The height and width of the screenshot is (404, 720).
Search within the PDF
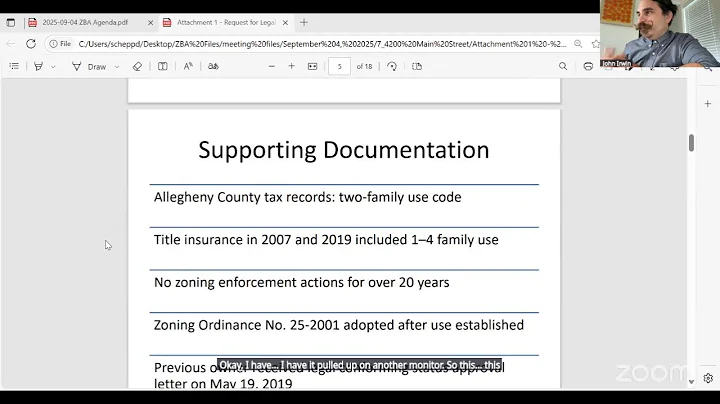563,67
